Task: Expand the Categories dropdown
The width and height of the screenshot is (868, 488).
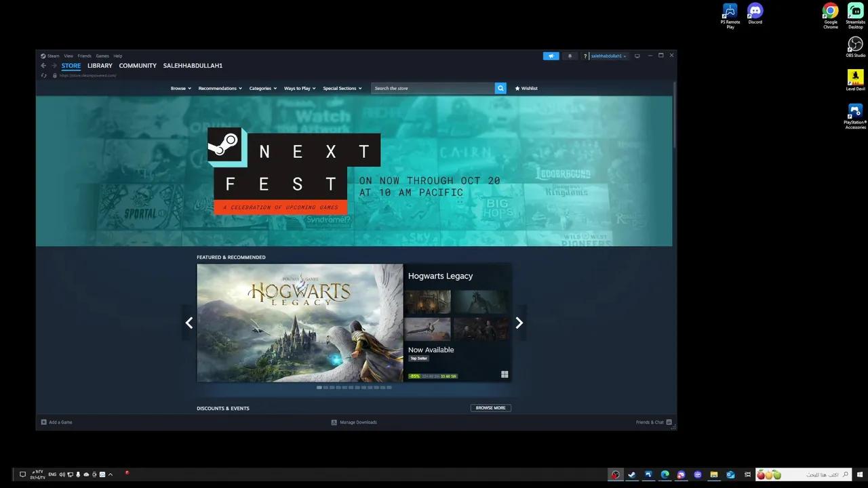Action: coord(263,88)
